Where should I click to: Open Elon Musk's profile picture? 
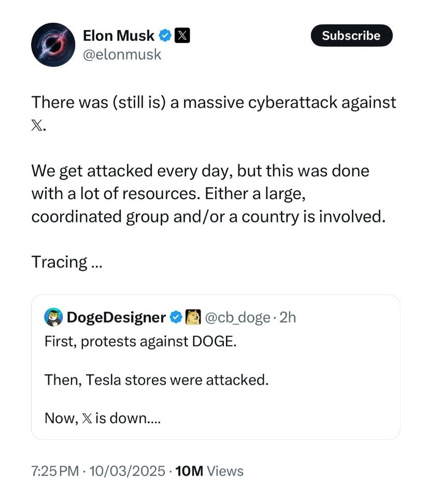pyautogui.click(x=53, y=45)
